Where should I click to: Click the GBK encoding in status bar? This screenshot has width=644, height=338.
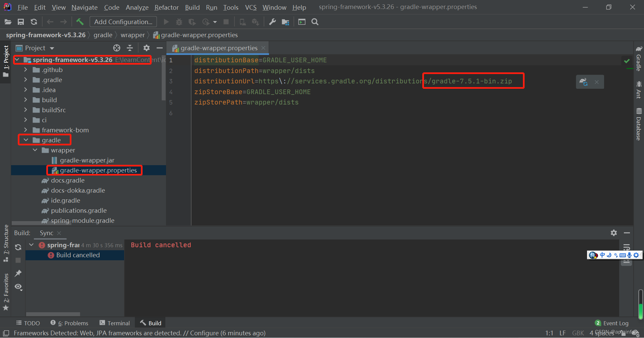578,333
